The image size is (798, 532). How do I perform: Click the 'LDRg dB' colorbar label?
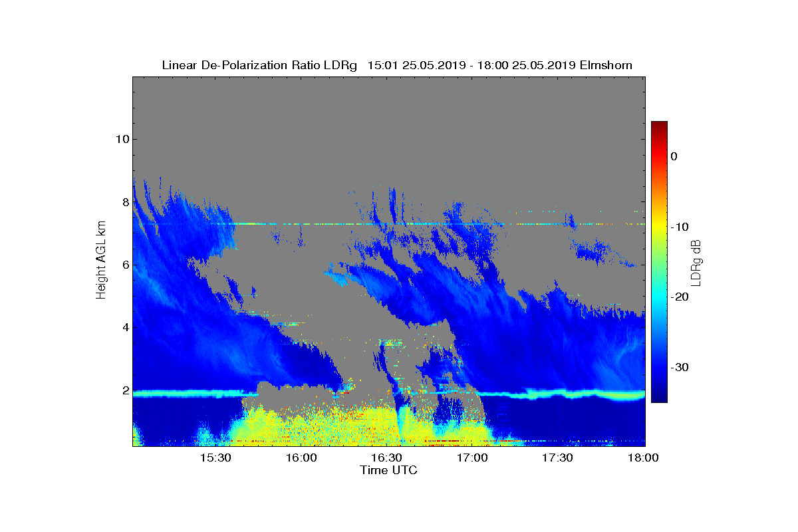[696, 263]
